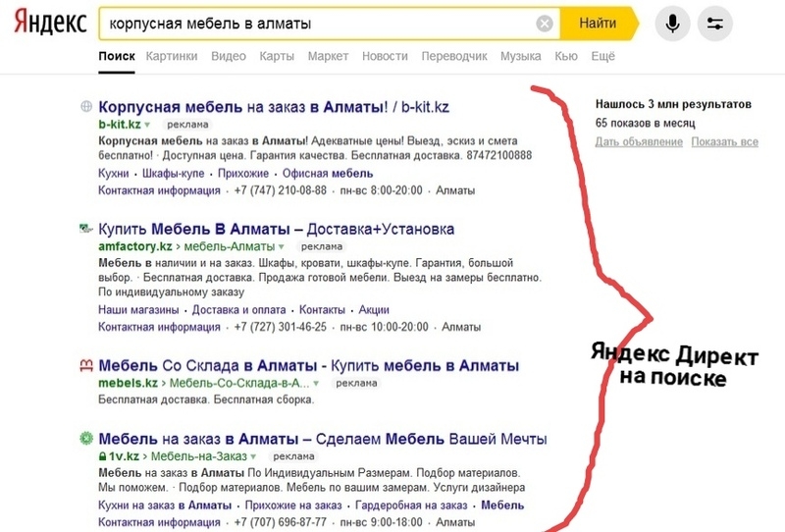
Task: Open Мебель на заказ в Алматы result title
Action: [x=323, y=439]
